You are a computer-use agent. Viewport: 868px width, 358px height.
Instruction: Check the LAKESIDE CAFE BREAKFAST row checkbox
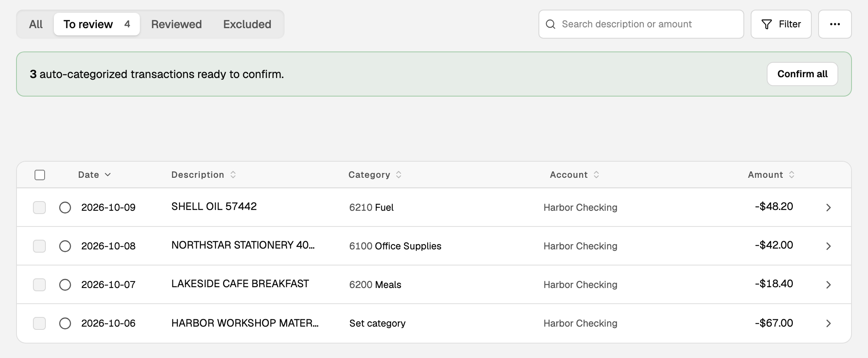click(x=39, y=285)
